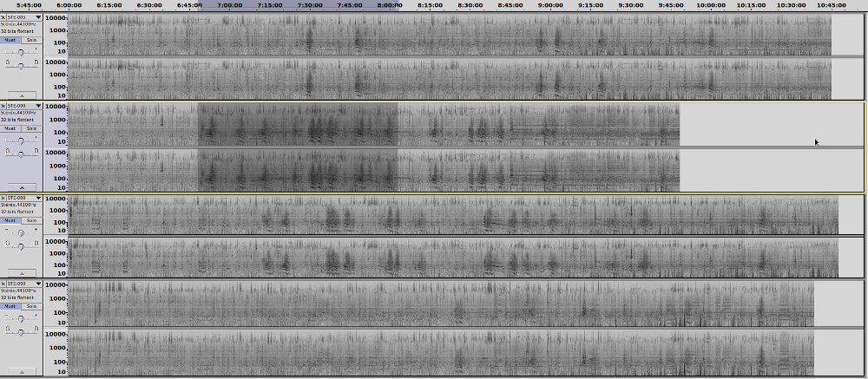Viewport: 868px width, 379px height.
Task: Click the gain slider on the second track
Action: point(21,140)
